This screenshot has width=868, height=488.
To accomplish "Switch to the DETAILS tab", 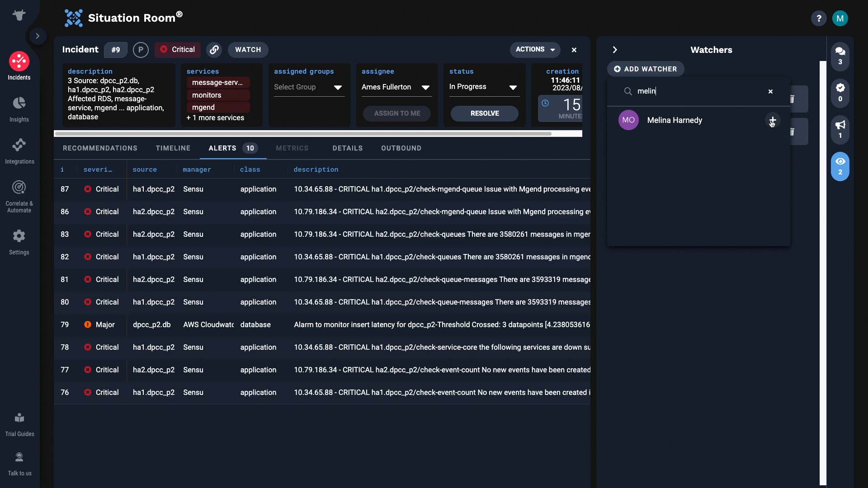I will 347,148.
